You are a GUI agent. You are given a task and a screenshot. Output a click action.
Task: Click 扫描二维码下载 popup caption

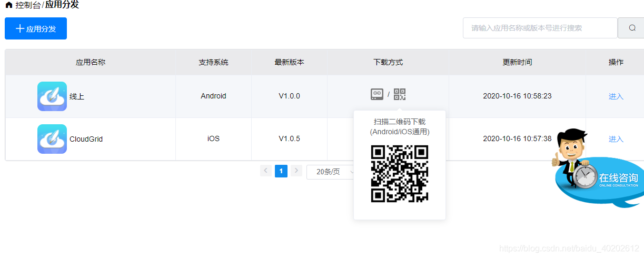point(400,122)
